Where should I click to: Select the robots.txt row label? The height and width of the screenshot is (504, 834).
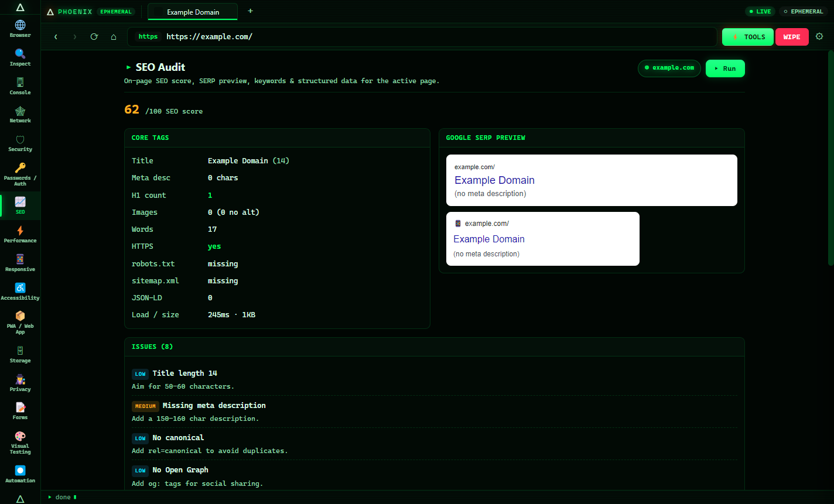(x=153, y=263)
